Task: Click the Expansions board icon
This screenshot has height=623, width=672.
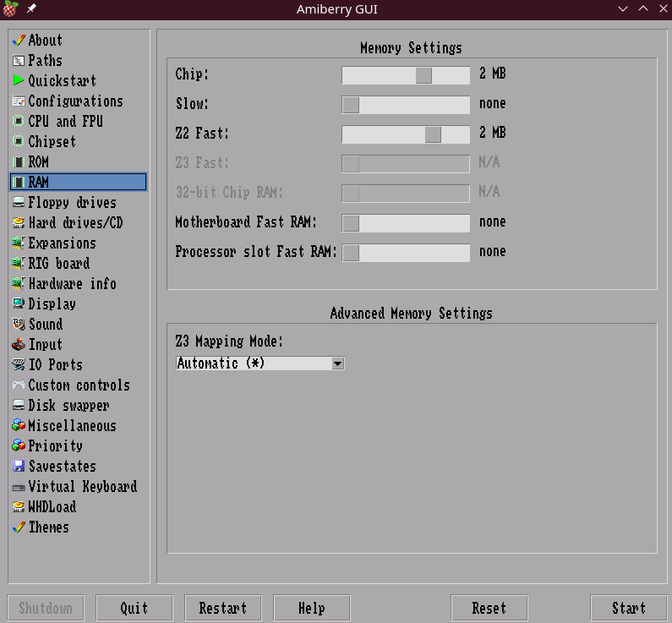Action: point(19,243)
